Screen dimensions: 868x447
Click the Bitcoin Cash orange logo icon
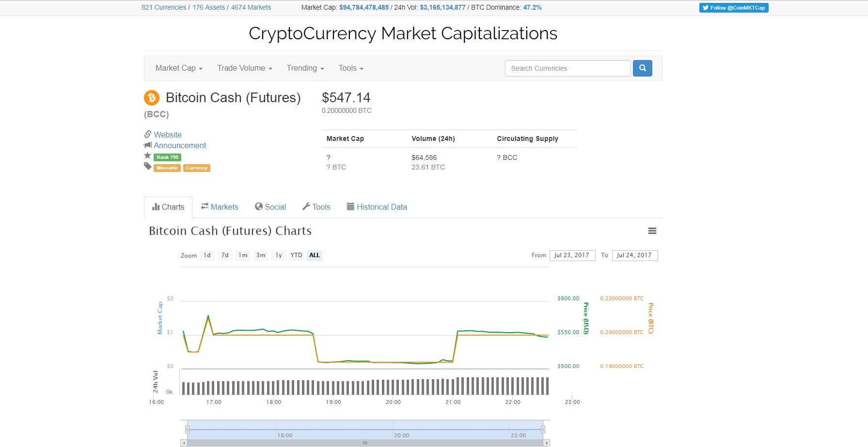point(152,98)
